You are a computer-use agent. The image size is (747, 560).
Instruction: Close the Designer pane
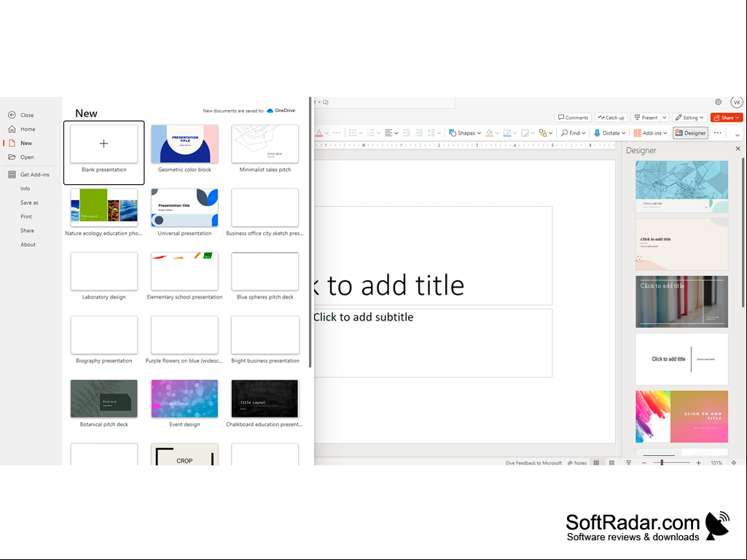pyautogui.click(x=738, y=149)
